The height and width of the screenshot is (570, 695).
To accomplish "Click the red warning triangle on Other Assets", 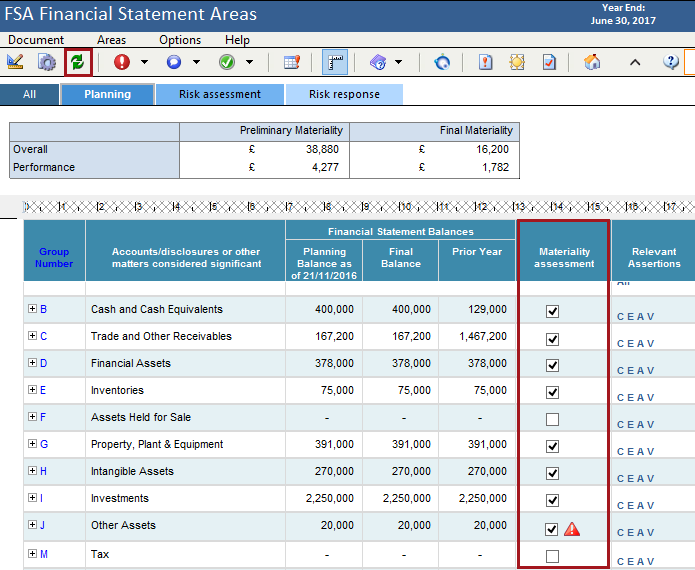I will (571, 530).
